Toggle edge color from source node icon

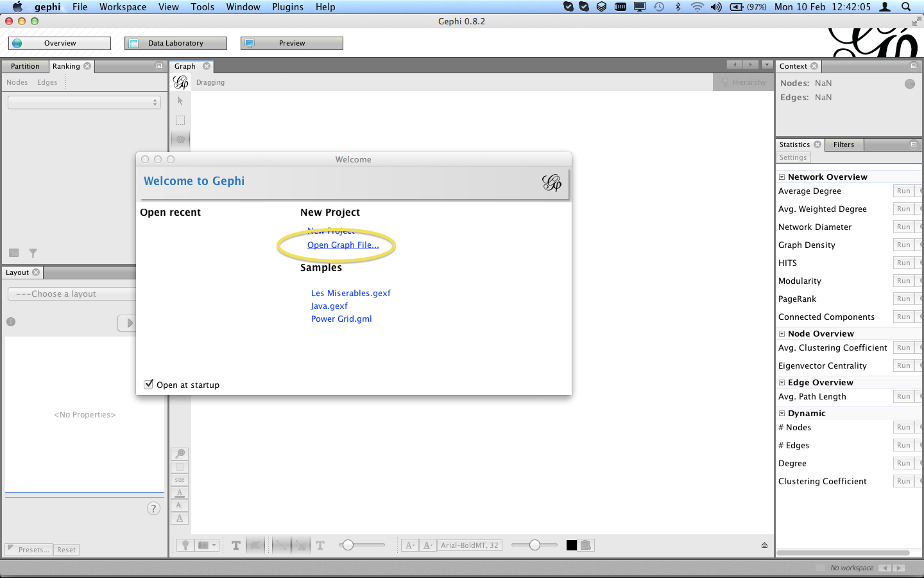click(300, 545)
